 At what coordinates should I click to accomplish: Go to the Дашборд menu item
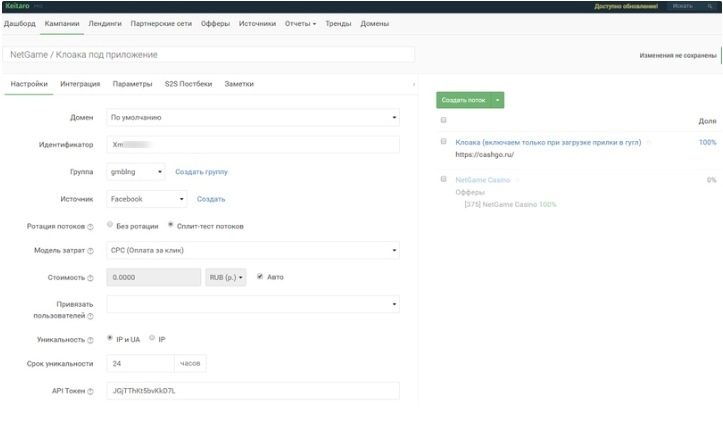20,24
